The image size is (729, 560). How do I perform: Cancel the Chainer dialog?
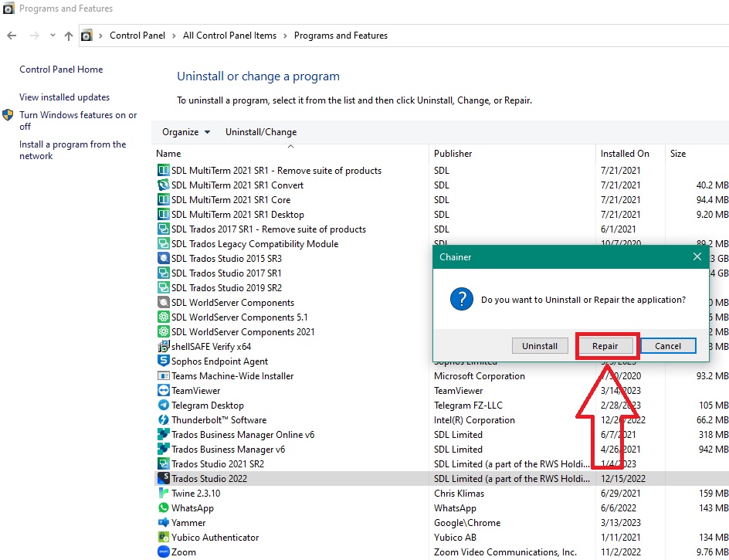[x=668, y=346]
